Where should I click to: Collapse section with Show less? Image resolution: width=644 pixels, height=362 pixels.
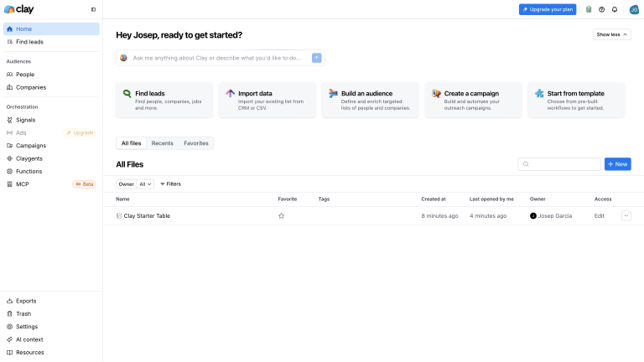pyautogui.click(x=611, y=34)
